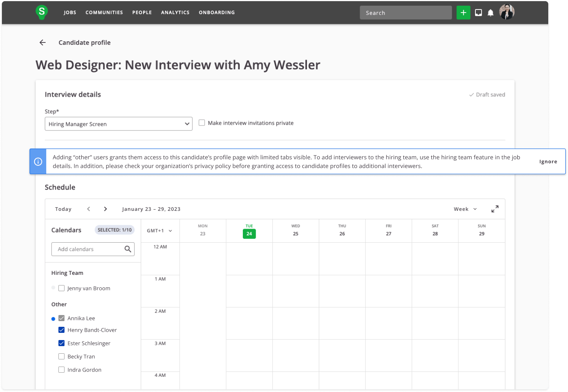Change the GMT+1 timezone dropdown
Viewport: 568px width, 392px height.
[x=159, y=230]
